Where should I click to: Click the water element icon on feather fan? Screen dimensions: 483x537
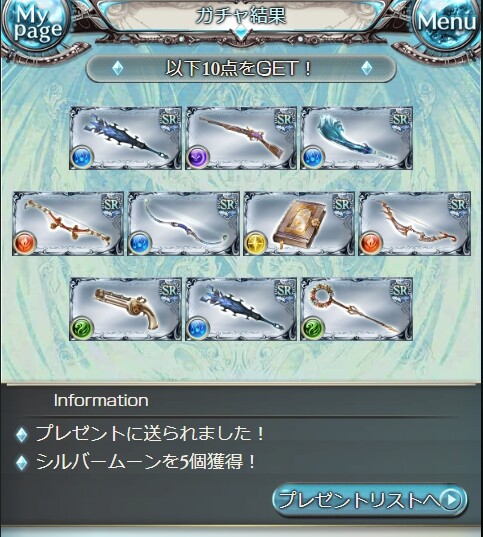coord(313,158)
